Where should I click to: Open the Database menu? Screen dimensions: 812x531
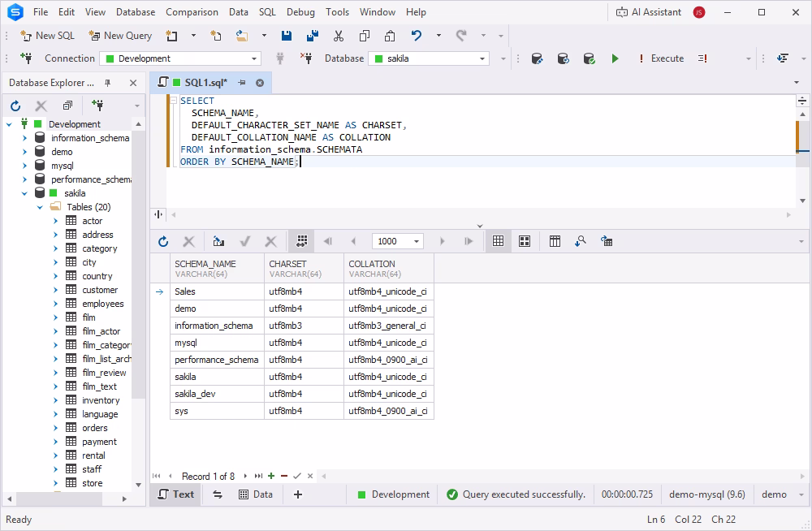click(136, 12)
